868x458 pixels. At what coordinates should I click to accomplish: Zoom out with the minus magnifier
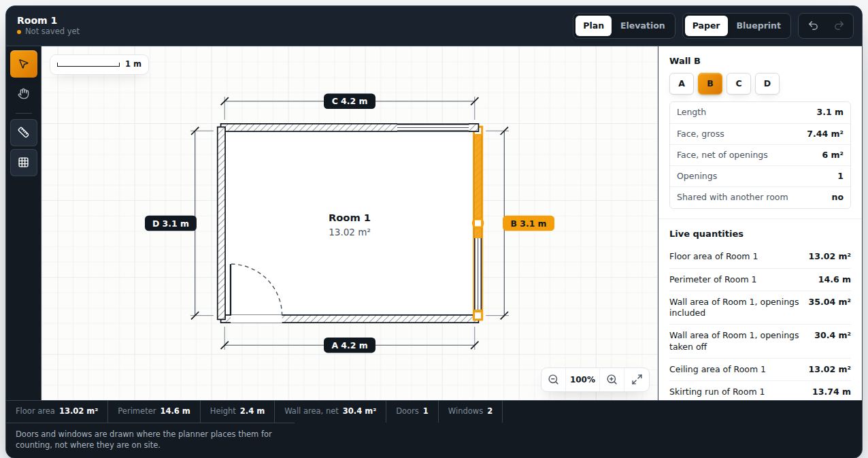coord(553,380)
